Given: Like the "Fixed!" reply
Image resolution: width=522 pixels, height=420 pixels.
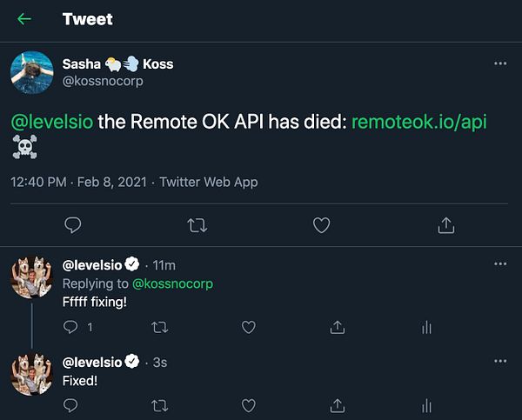Looking at the screenshot, I should tap(249, 404).
